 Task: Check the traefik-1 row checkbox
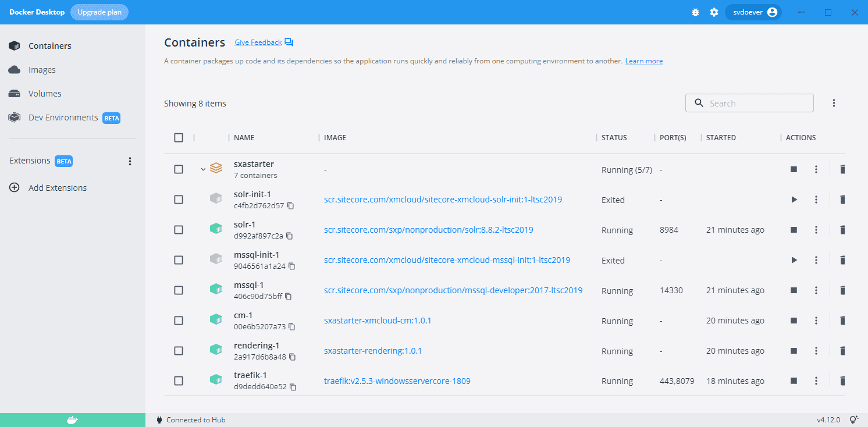click(179, 381)
